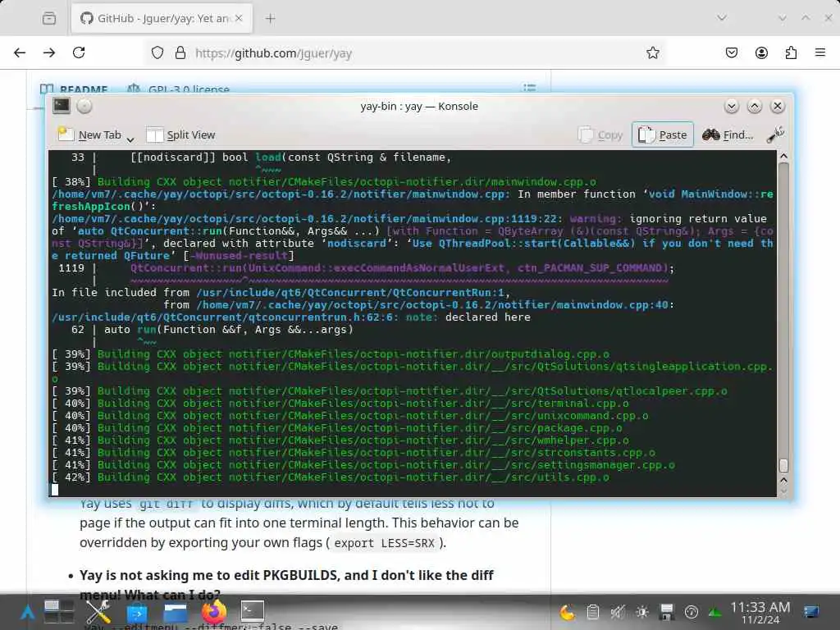Click the Copy button in Konsole toolbar
Image resolution: width=840 pixels, height=630 pixels.
[600, 135]
